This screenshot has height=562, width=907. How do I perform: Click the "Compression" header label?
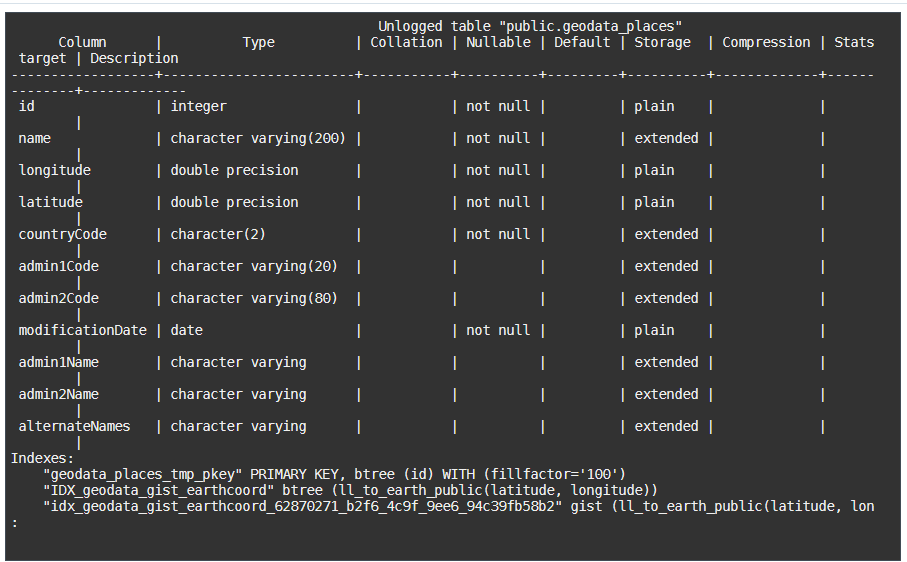(766, 42)
